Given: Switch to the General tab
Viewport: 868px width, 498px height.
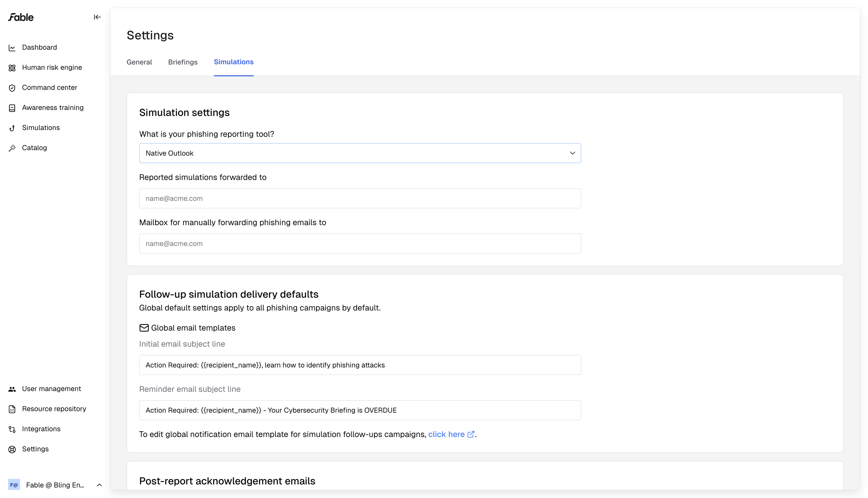Looking at the screenshot, I should (139, 62).
